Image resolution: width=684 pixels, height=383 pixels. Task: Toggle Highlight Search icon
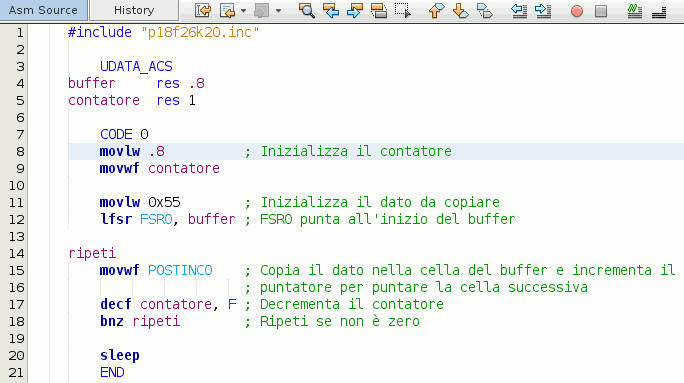coord(379,10)
